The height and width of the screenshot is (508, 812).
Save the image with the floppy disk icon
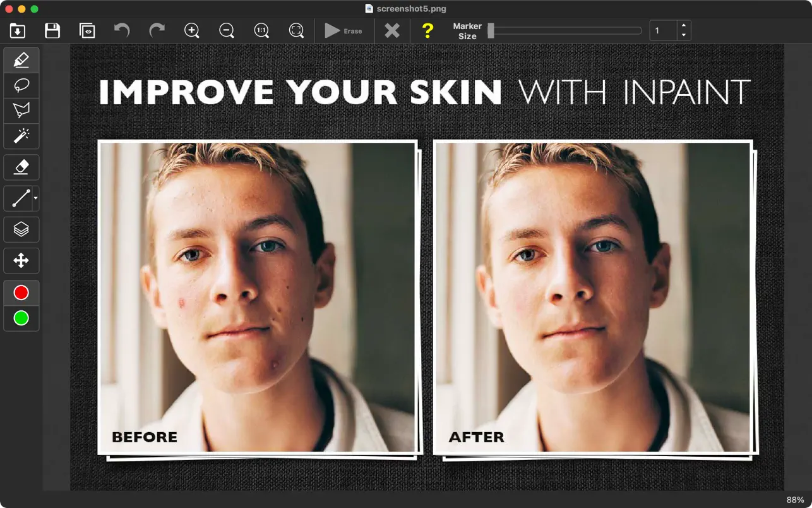[52, 30]
